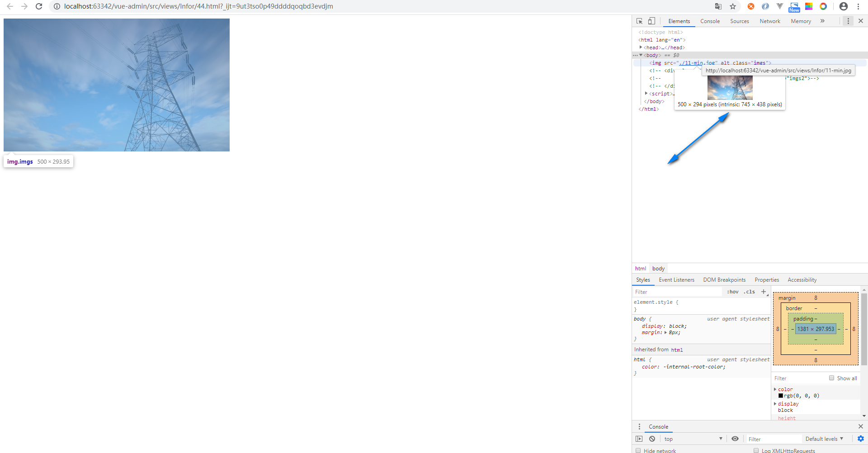Focus the computed styles Filter field
Viewport: 868px width, 453px height.
pos(799,378)
